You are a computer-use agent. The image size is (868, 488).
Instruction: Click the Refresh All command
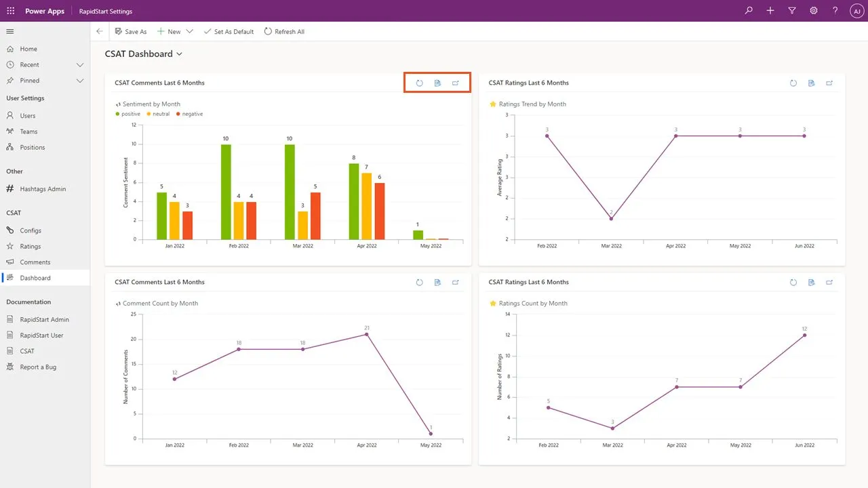point(284,31)
